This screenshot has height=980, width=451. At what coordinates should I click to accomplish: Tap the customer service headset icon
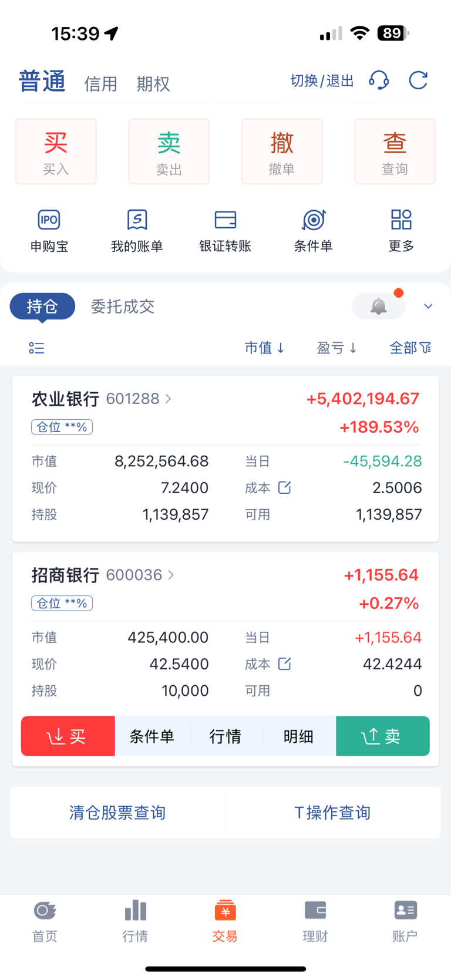(x=379, y=80)
